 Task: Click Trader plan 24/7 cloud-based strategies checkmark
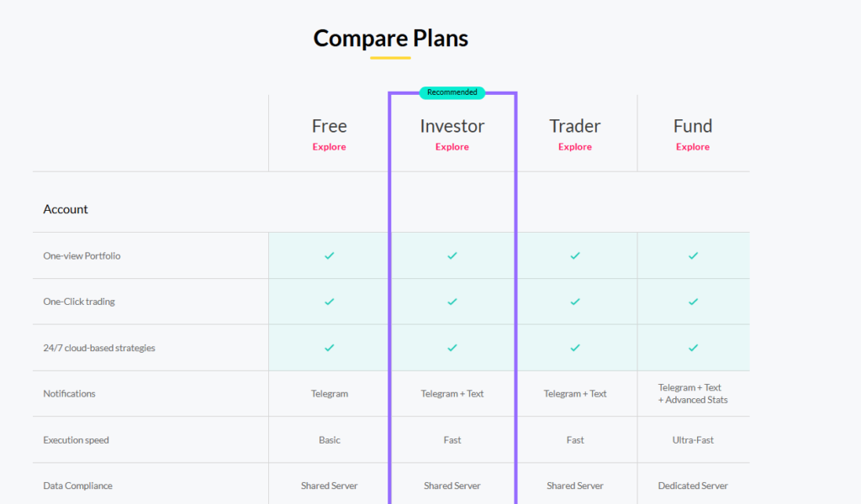click(575, 348)
